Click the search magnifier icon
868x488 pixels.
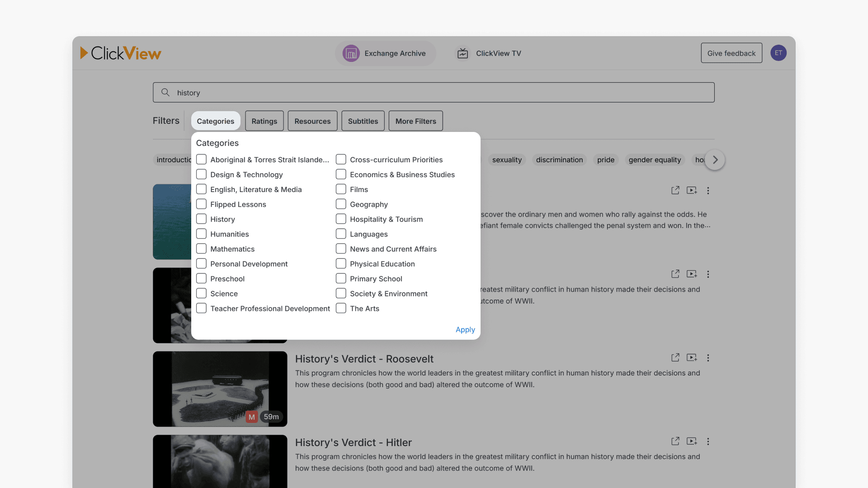(x=165, y=92)
